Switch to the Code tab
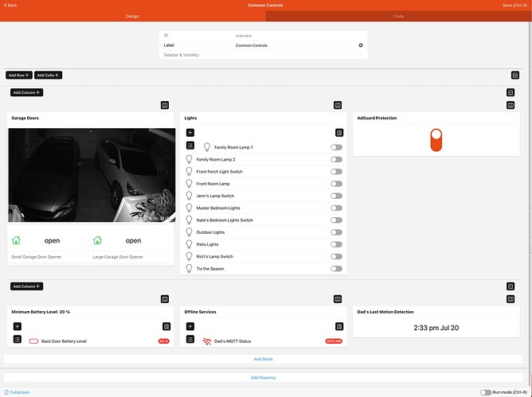The image size is (532, 397). pos(398,16)
